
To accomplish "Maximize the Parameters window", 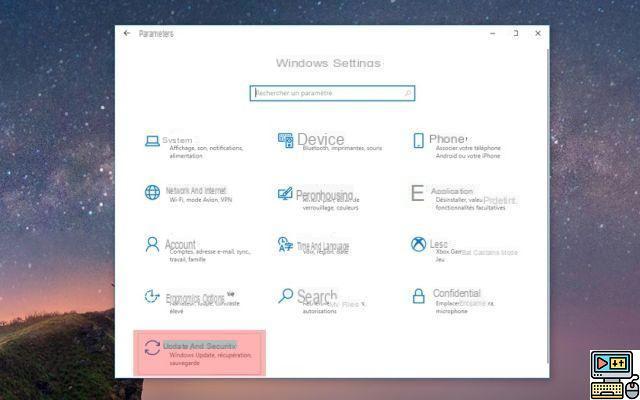I will (x=516, y=33).
